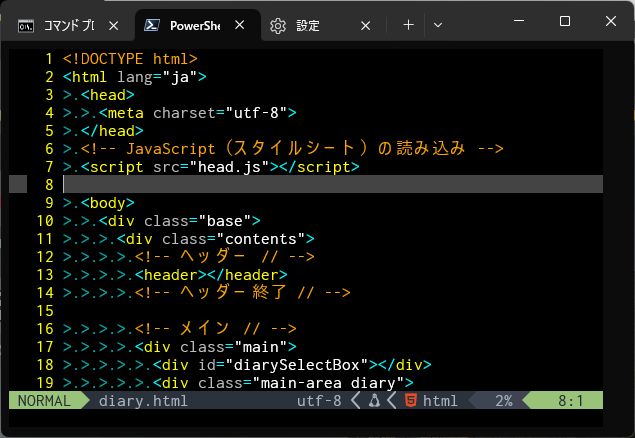Click the diary.html filename in status bar
Screen dimensions: 635x438
tap(143, 401)
